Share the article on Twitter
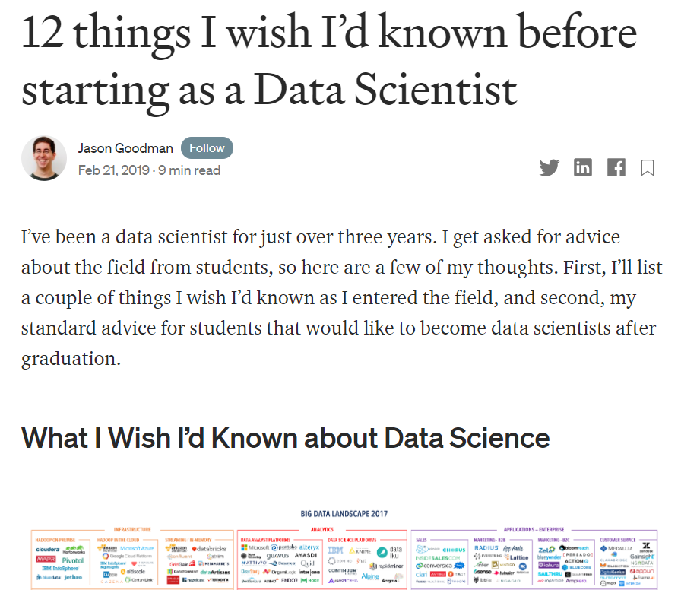The width and height of the screenshot is (700, 590). click(x=549, y=168)
